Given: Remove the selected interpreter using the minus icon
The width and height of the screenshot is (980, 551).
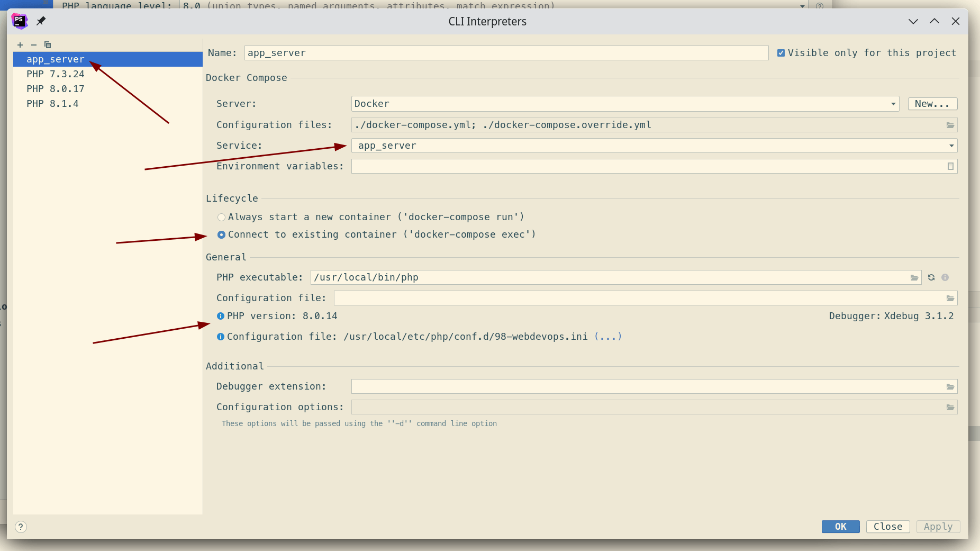Looking at the screenshot, I should click(33, 44).
